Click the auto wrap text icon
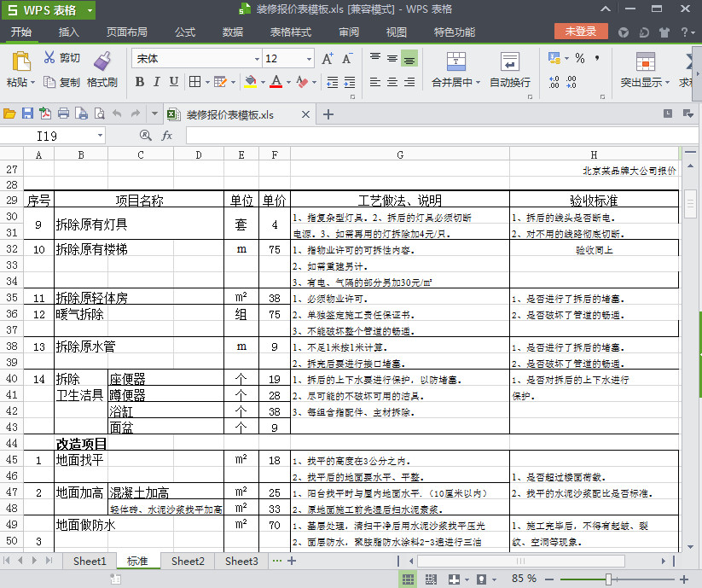702x588 pixels. click(509, 61)
